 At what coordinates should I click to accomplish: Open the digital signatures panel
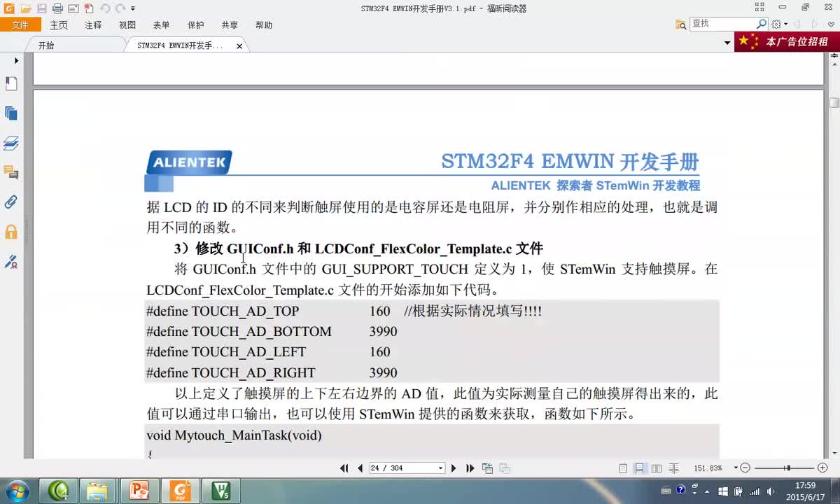pos(11,262)
